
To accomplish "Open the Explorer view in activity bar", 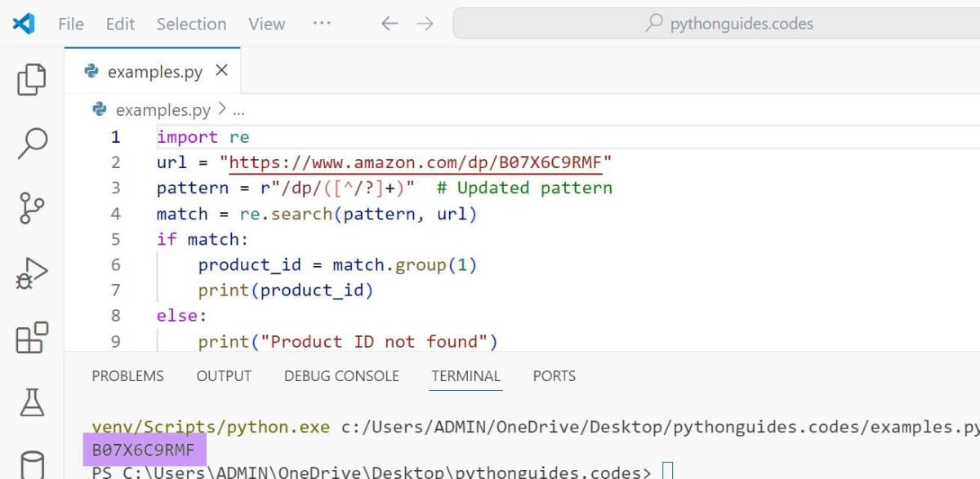I will tap(32, 79).
